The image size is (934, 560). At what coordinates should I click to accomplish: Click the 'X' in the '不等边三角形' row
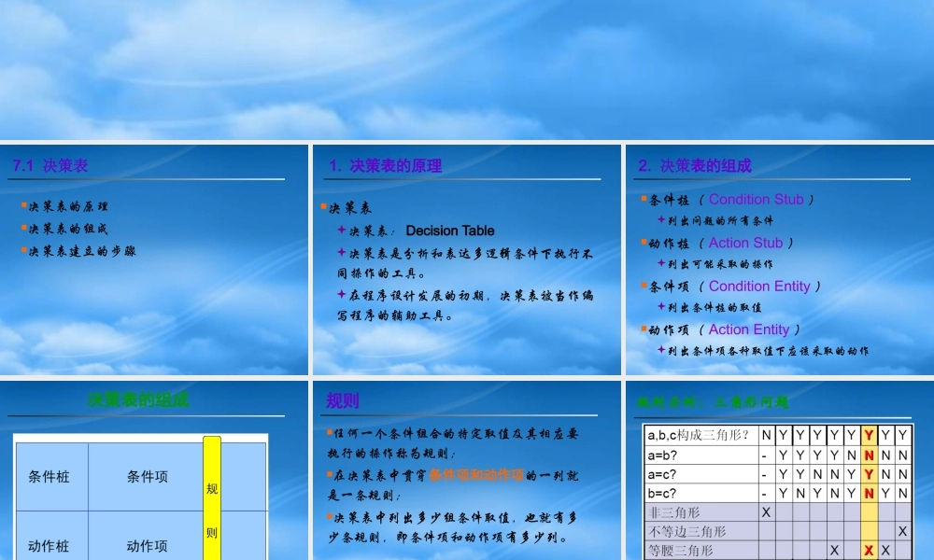click(903, 531)
